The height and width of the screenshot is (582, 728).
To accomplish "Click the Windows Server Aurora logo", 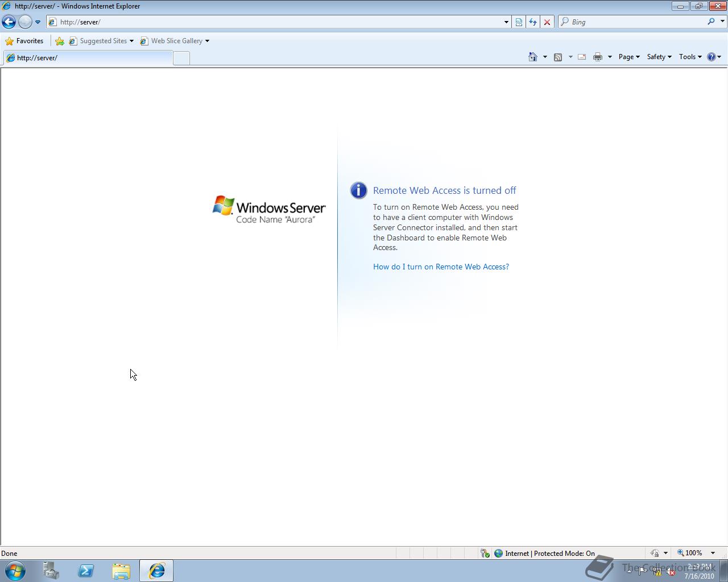I will 269,210.
